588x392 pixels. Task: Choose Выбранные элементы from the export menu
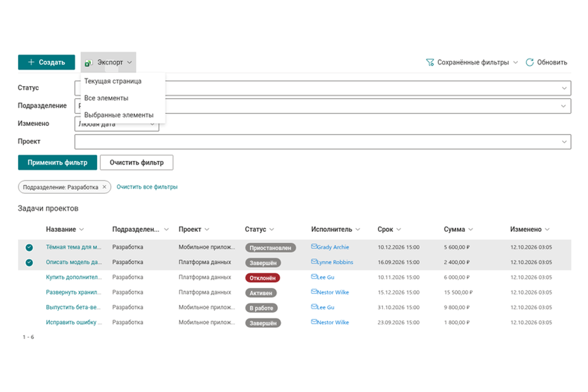point(123,115)
